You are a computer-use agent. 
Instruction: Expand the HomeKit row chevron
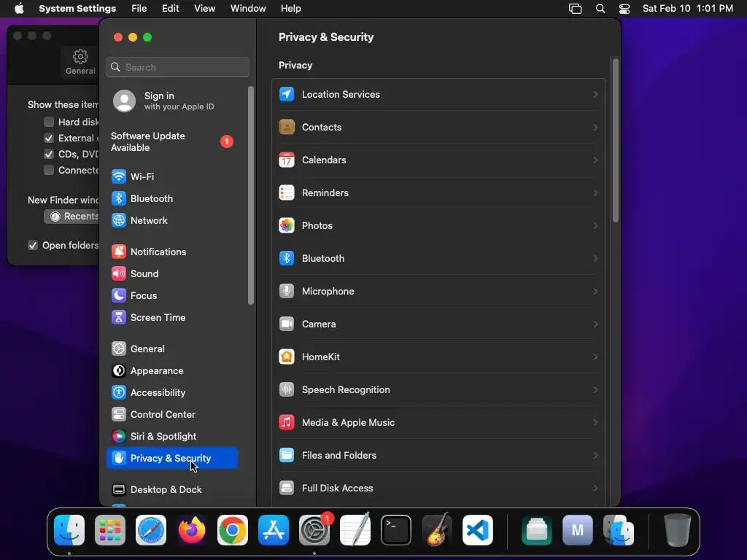coord(595,357)
